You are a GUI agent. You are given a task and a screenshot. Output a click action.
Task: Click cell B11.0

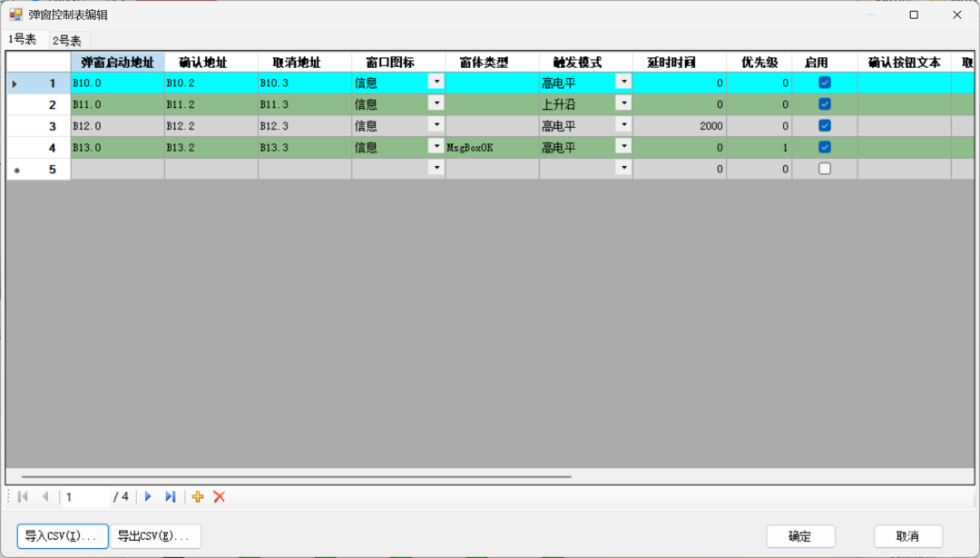click(117, 104)
